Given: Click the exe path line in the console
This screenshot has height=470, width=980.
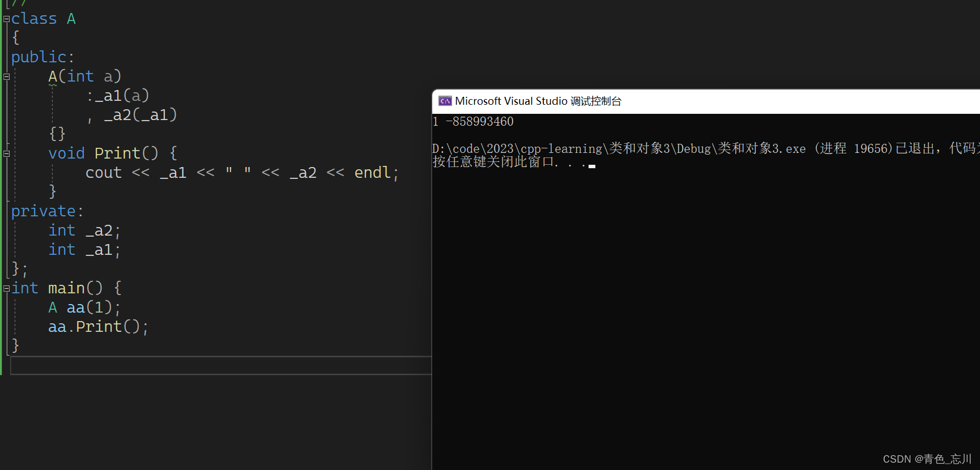Looking at the screenshot, I should [x=706, y=148].
